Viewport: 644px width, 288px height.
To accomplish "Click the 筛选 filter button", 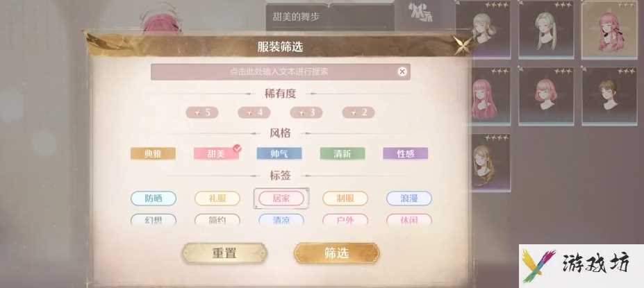I will click(x=337, y=253).
